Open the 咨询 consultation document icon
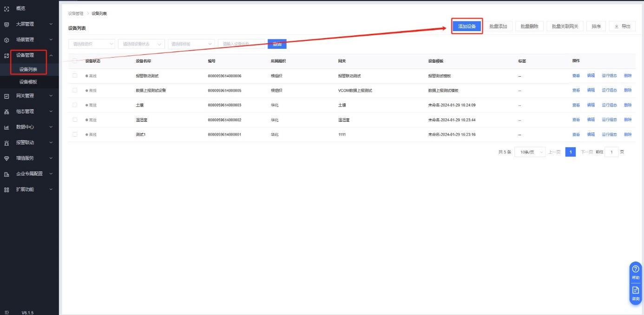Screen dimensions: 644x315 click(636, 290)
